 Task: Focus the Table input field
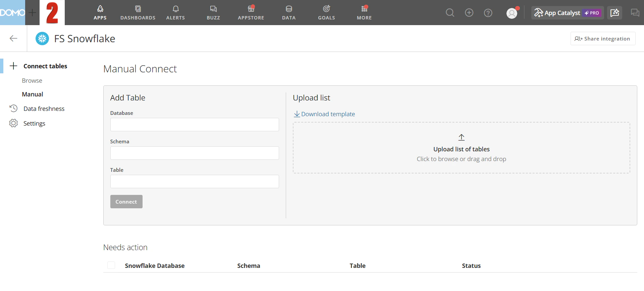click(195, 181)
